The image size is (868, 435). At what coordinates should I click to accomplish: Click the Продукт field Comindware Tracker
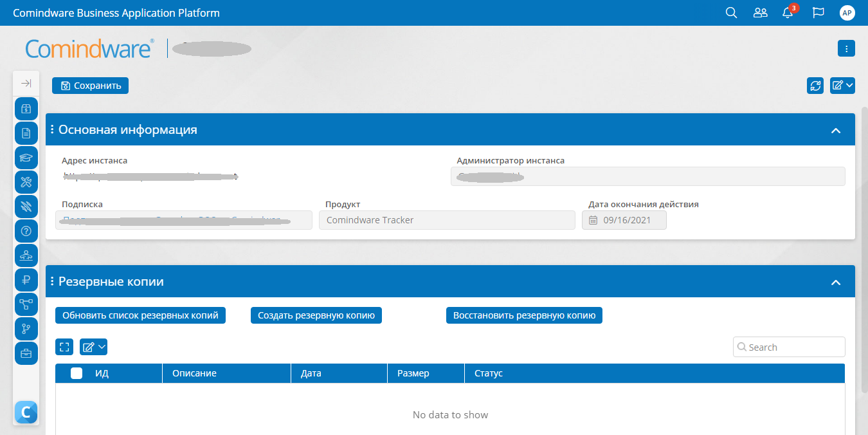(x=447, y=220)
